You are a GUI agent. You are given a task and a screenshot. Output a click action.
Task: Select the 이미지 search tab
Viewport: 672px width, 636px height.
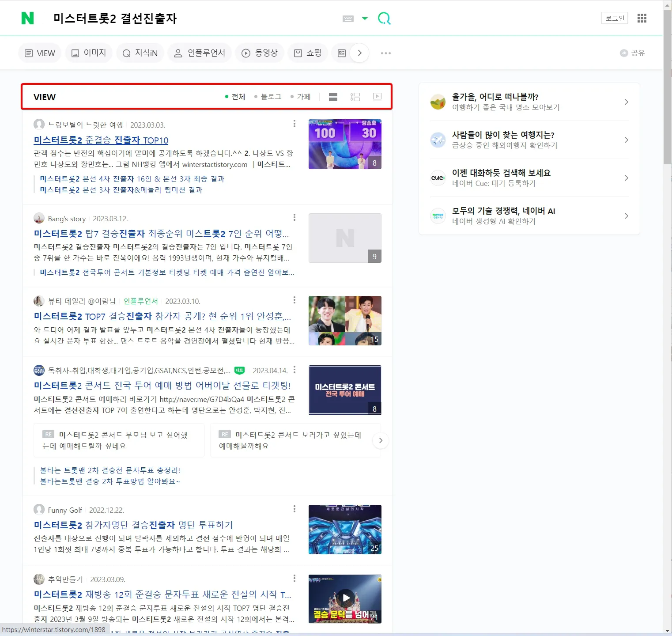pyautogui.click(x=89, y=53)
